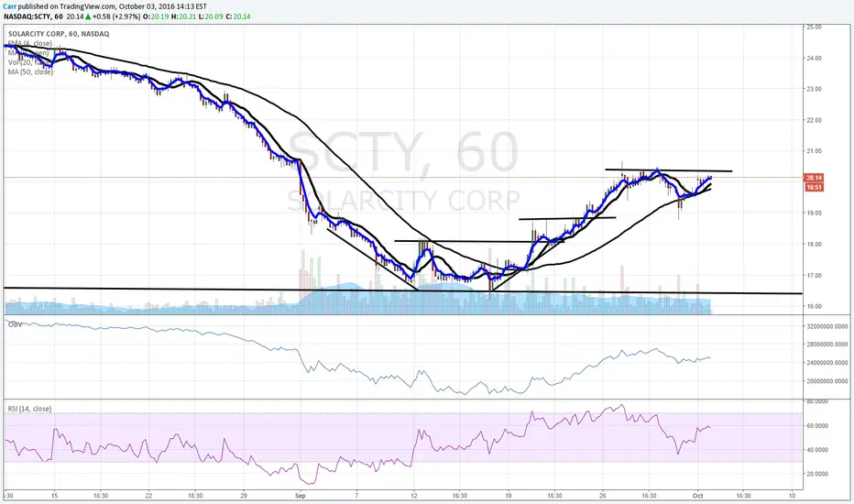The height and width of the screenshot is (504, 854).
Task: Click the "15" date on time axis
Action: (54, 496)
